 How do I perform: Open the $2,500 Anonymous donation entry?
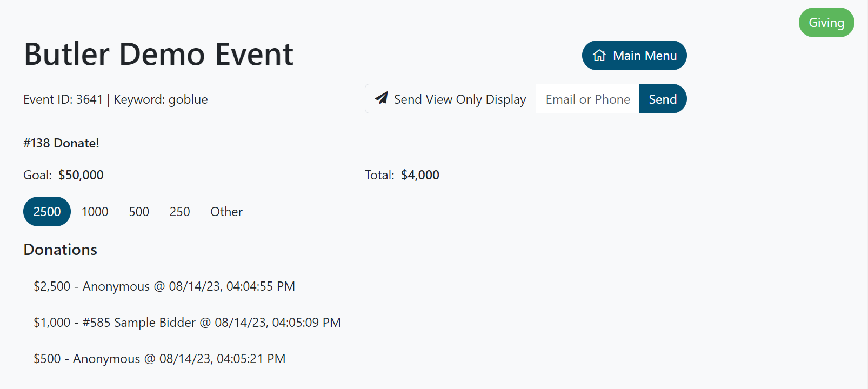click(x=164, y=286)
